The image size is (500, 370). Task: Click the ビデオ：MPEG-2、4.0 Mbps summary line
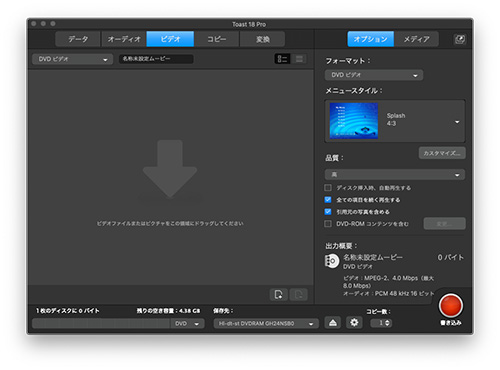(389, 282)
